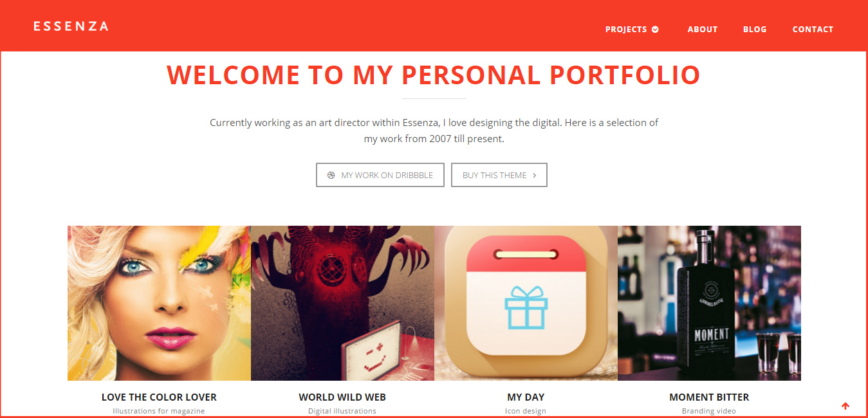This screenshot has width=868, height=418.
Task: Click the Projects menu label
Action: click(626, 29)
